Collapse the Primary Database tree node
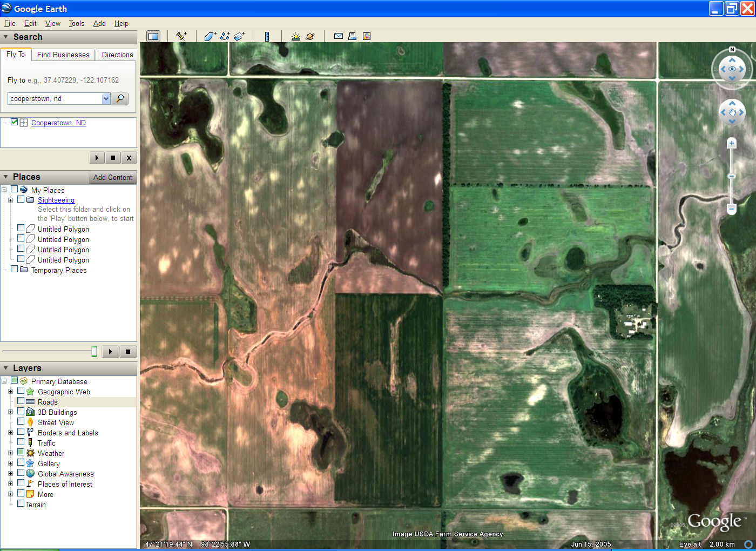The height and width of the screenshot is (551, 756). [4, 381]
